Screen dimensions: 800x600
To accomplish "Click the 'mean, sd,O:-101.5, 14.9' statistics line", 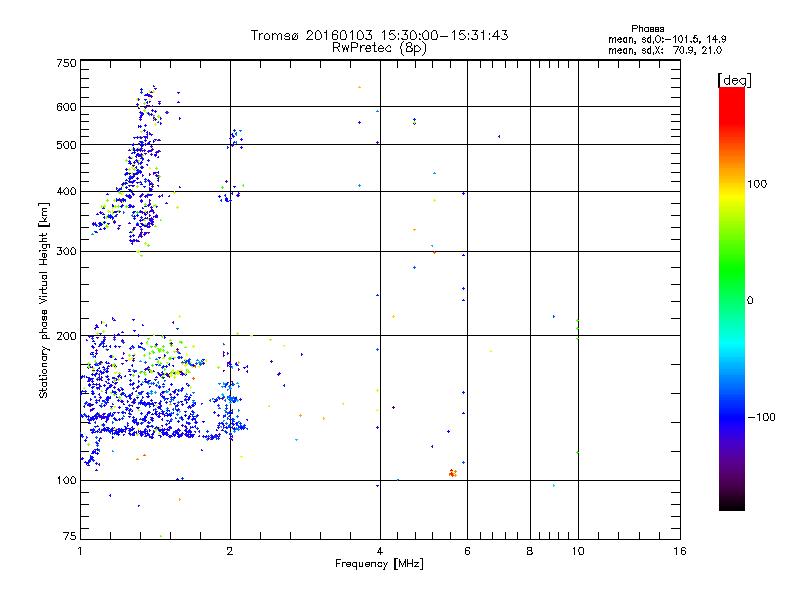I will (x=667, y=39).
